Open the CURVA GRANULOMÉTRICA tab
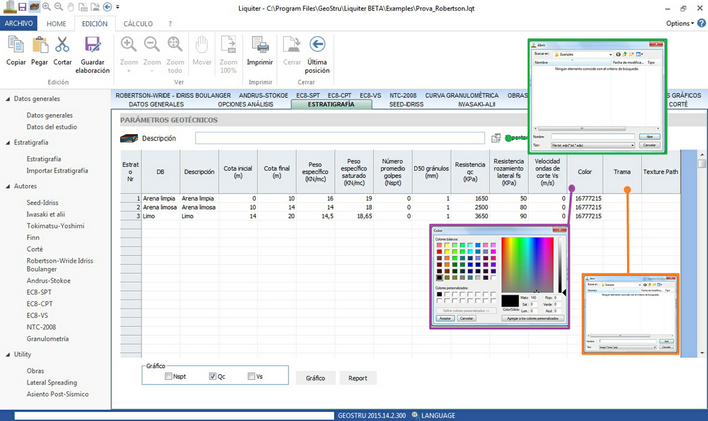The image size is (708, 421). 461,96
